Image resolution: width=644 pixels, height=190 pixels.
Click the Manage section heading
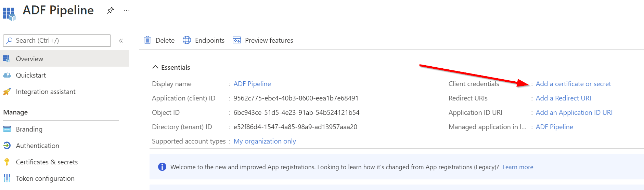point(15,112)
